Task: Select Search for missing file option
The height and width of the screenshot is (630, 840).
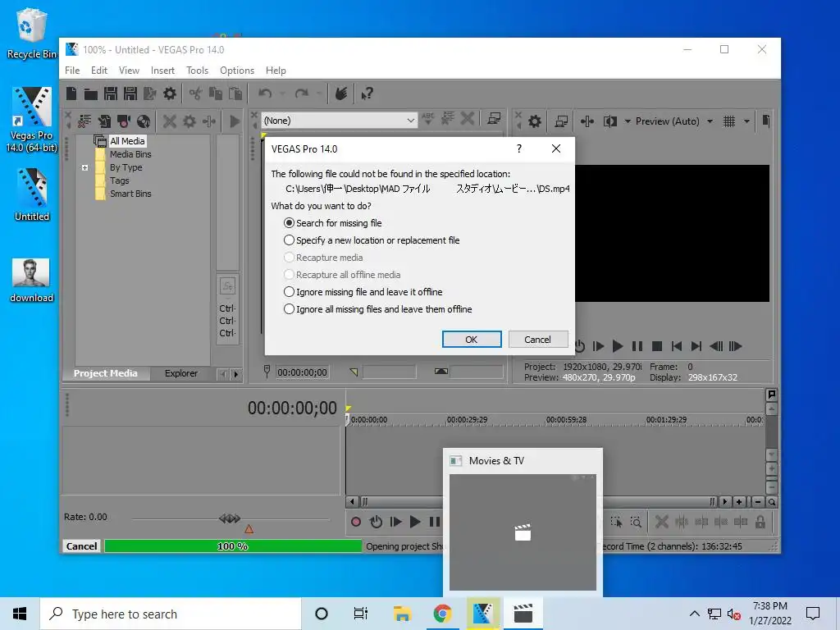Action: coord(333,223)
